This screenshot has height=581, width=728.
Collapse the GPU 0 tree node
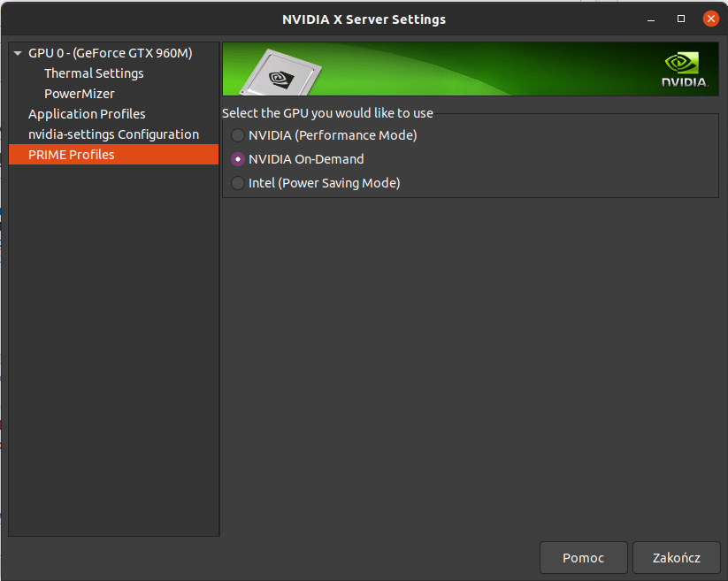click(x=18, y=53)
